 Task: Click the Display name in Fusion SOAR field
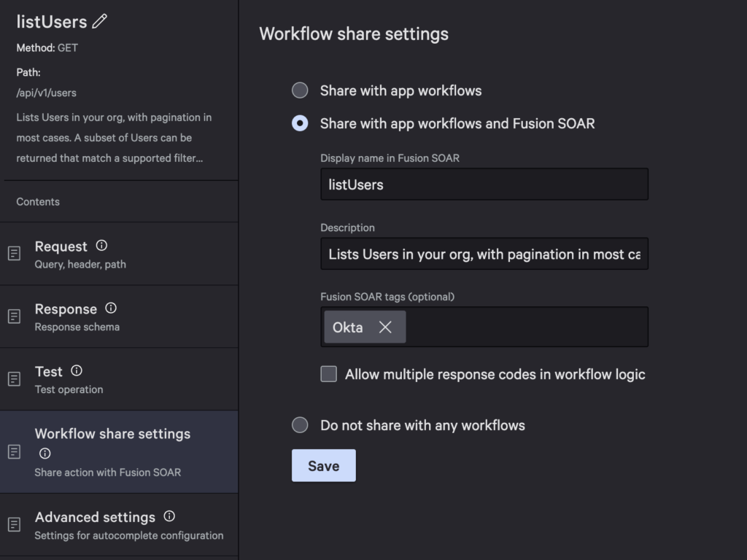[484, 184]
